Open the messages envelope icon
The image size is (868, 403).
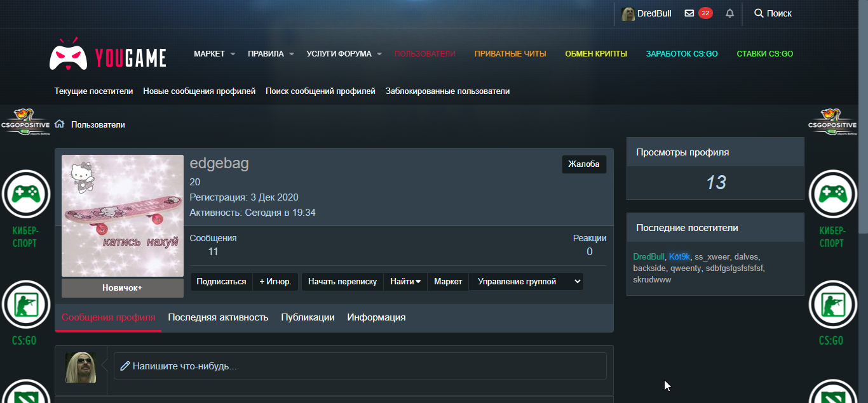point(689,13)
